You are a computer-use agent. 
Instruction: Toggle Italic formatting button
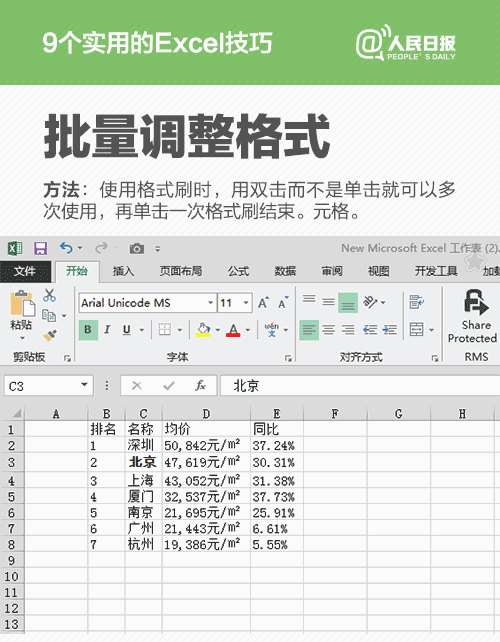(x=107, y=330)
